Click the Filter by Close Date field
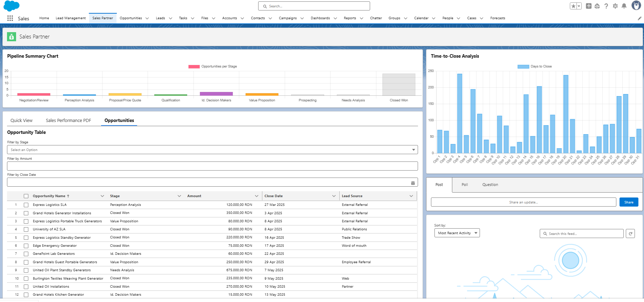 tap(212, 182)
